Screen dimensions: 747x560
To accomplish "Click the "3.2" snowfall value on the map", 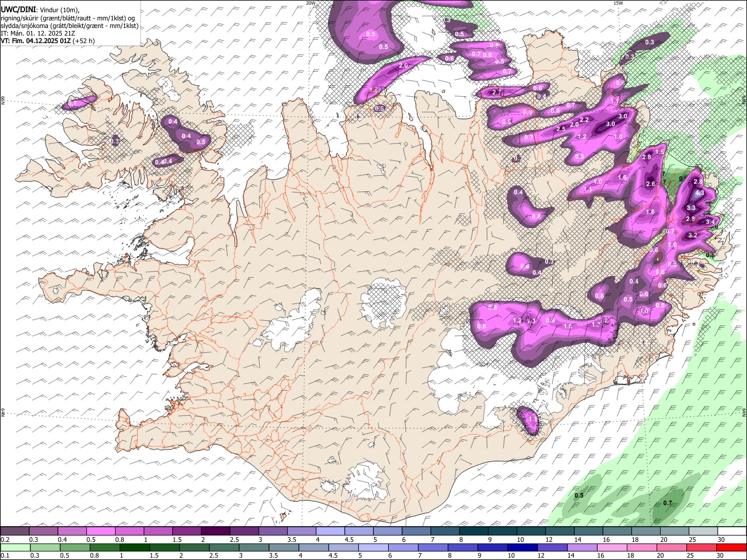I will pos(693,235).
